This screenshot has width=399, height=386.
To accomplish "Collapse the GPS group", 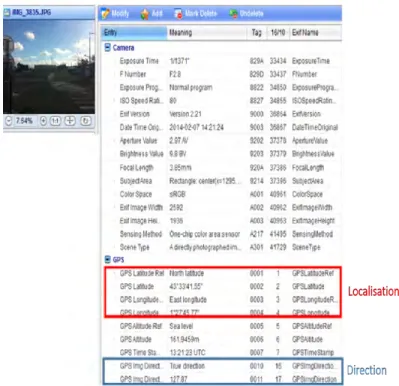I will point(108,259).
